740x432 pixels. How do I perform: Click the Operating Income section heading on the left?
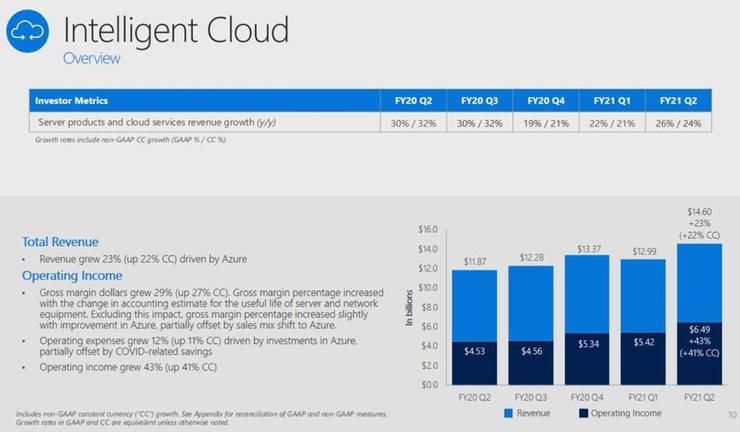[x=72, y=275]
